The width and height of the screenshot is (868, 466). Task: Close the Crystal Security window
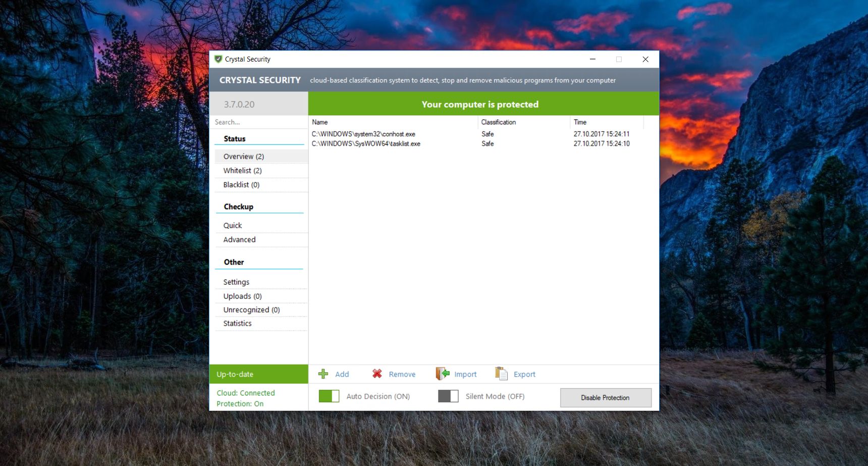click(x=645, y=59)
